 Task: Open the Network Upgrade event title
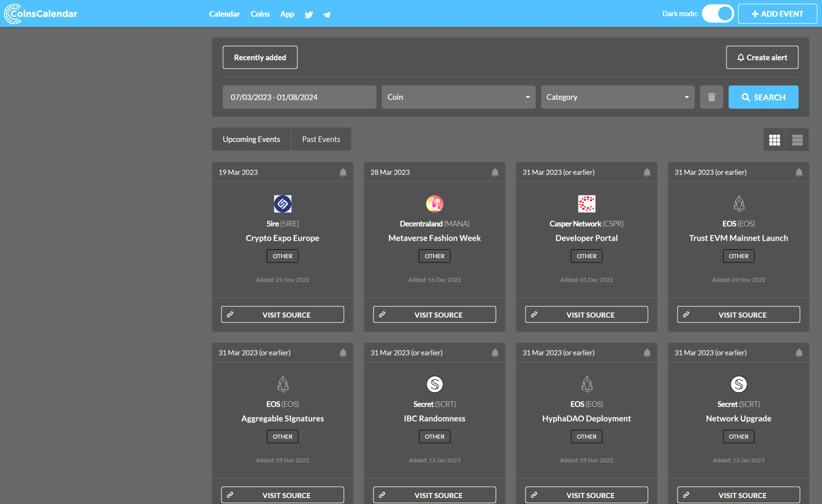739,419
